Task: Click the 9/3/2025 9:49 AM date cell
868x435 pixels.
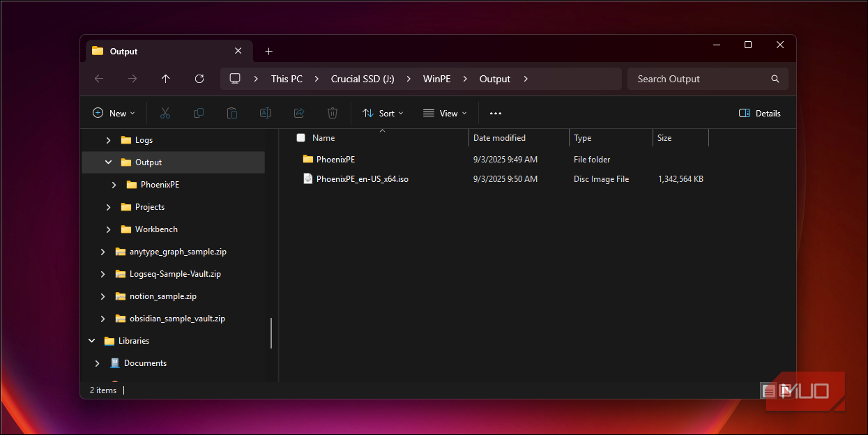Action: tap(505, 159)
